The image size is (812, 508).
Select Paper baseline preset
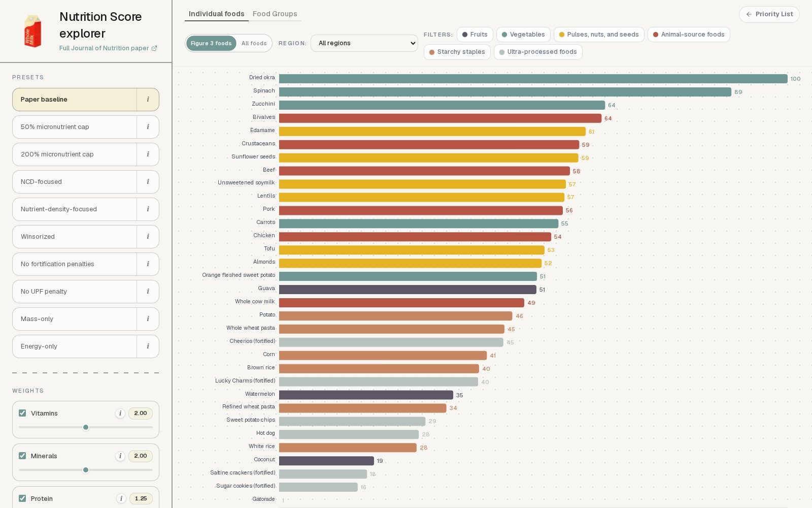pyautogui.click(x=75, y=100)
